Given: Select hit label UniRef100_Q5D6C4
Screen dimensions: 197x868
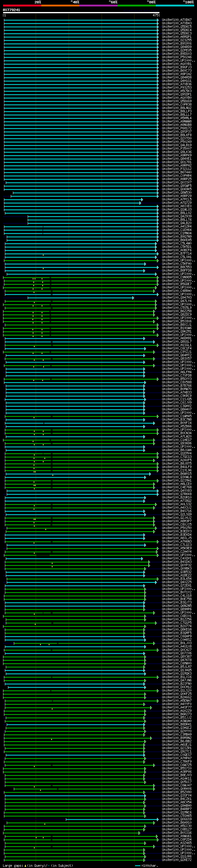Looking at the screenshot, I should 177,30.
